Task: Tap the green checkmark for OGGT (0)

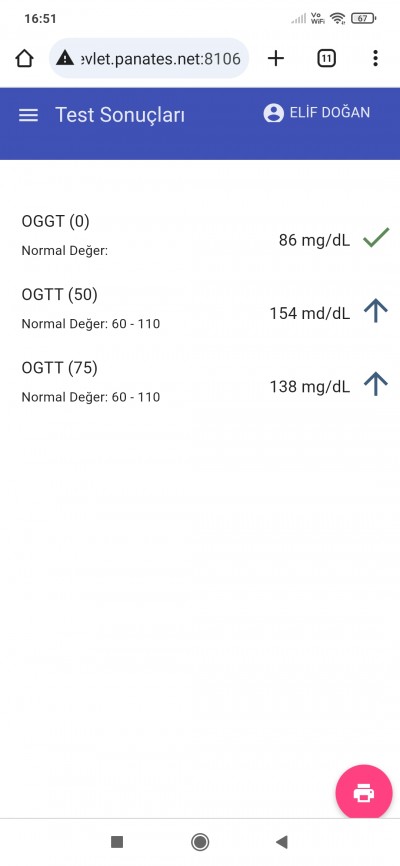Action: click(x=376, y=237)
